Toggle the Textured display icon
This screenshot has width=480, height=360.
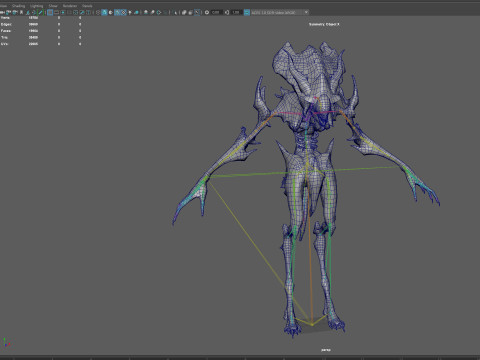[x=123, y=12]
